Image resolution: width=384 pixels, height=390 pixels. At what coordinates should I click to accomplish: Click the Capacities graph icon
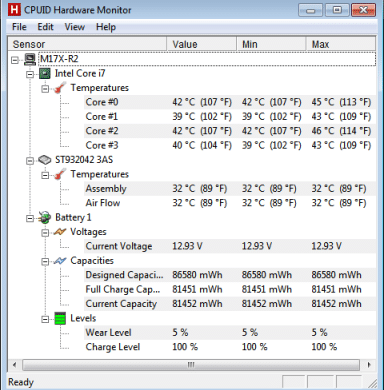point(60,261)
